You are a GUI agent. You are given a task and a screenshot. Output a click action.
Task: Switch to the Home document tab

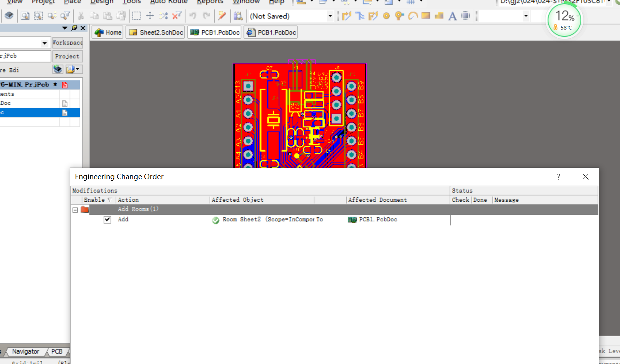[x=108, y=33]
